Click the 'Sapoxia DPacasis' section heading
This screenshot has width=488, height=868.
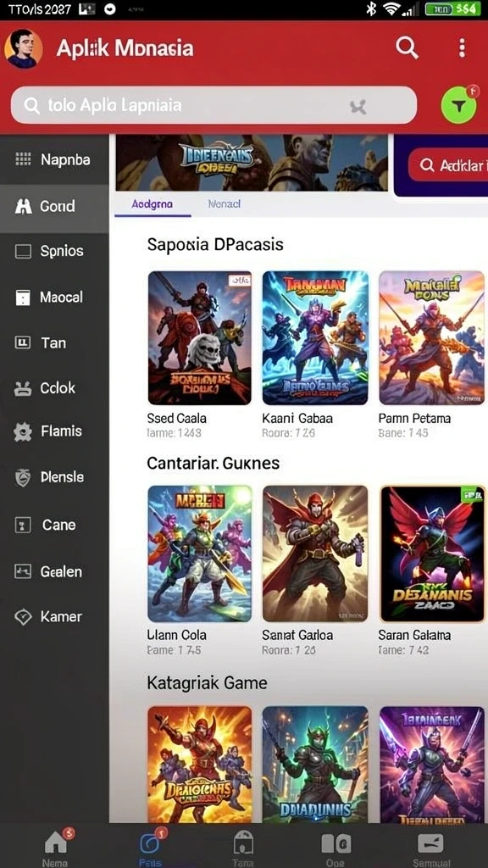[x=215, y=244]
